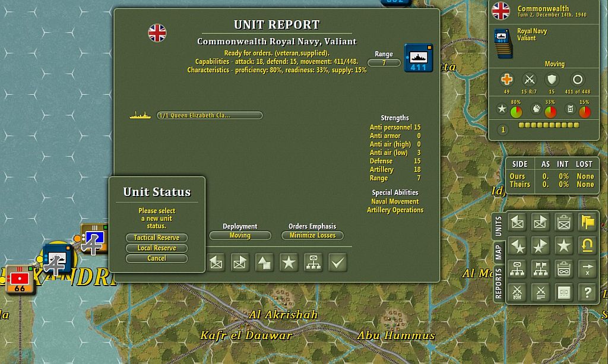
Task: Change Deployment from Moving
Action: pos(239,235)
